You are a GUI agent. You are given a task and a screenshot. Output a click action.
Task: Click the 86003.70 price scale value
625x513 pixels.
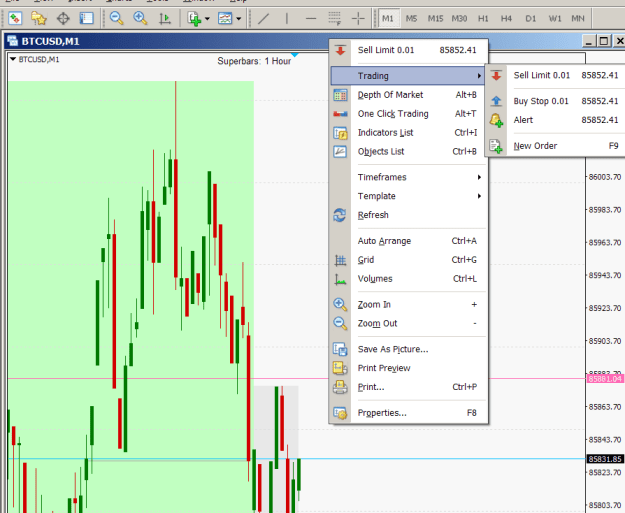[605, 177]
